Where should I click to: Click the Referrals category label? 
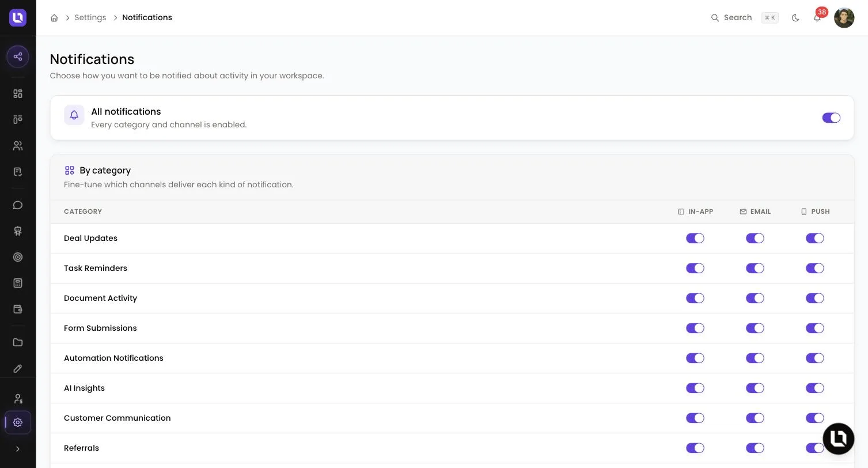[81, 448]
